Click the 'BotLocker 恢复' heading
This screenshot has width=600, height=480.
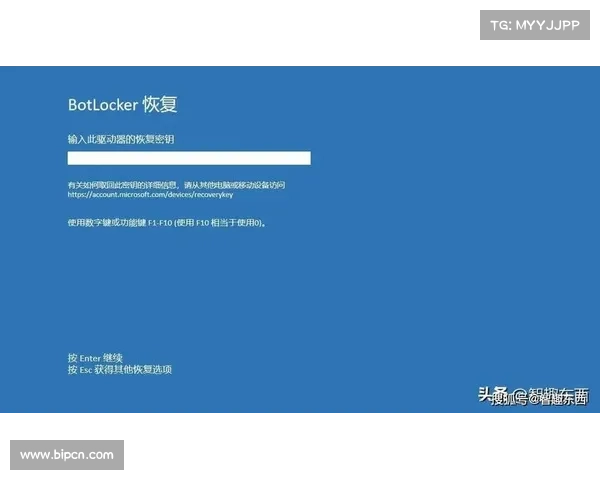[x=122, y=104]
